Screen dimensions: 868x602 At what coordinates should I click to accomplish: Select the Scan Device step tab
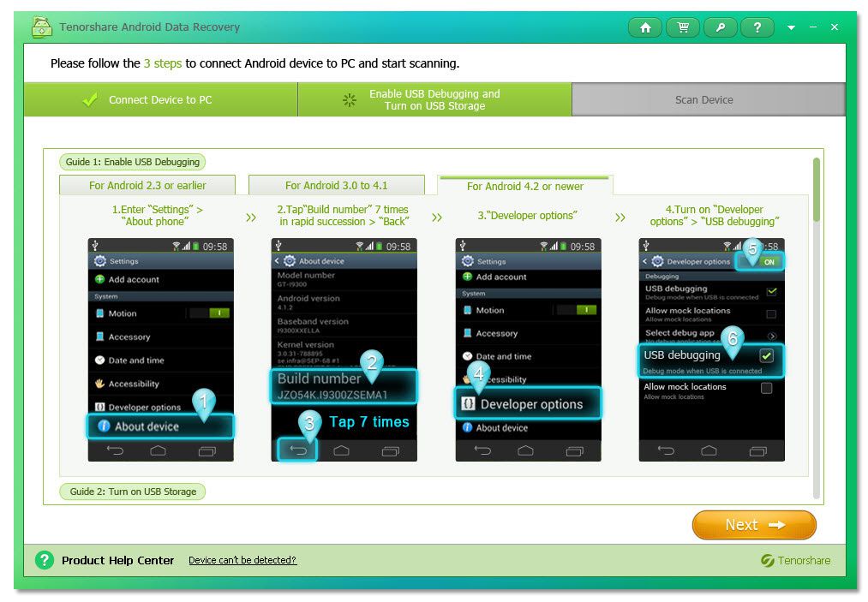click(709, 99)
